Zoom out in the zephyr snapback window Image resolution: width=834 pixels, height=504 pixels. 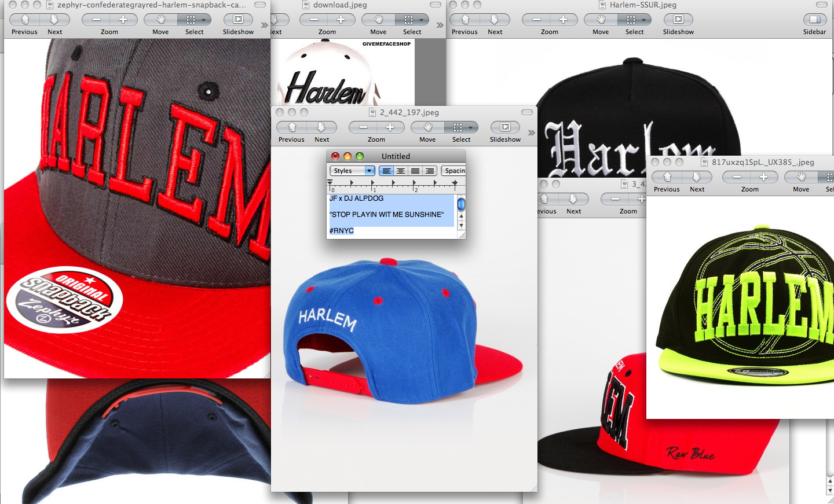[x=96, y=20]
